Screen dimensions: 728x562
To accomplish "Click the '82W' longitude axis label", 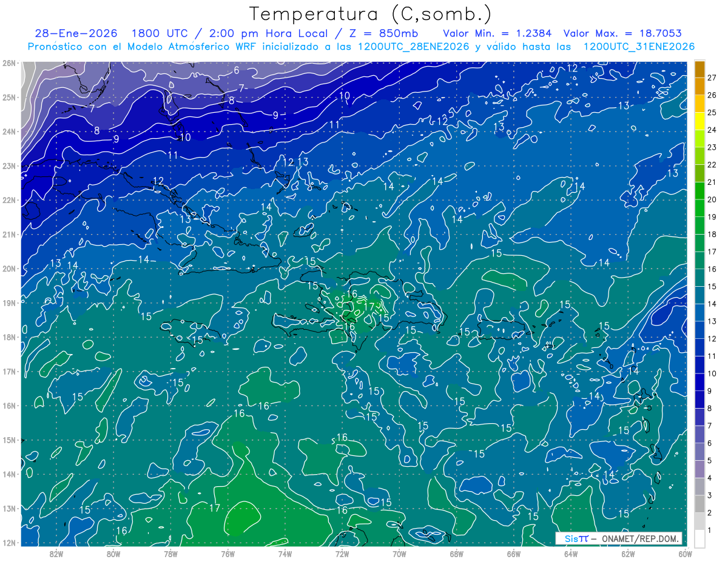I will pyautogui.click(x=56, y=553).
